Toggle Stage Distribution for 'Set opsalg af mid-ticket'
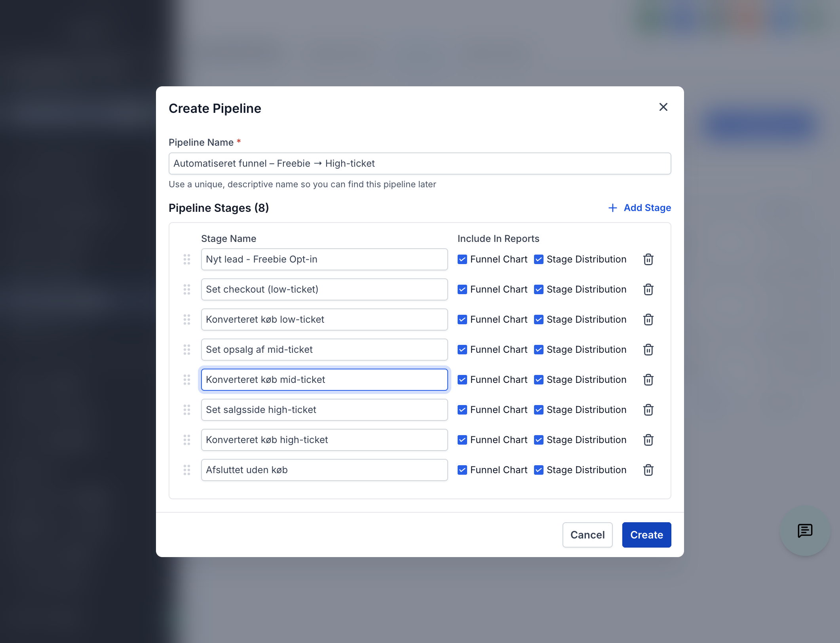This screenshot has height=643, width=840. [538, 350]
